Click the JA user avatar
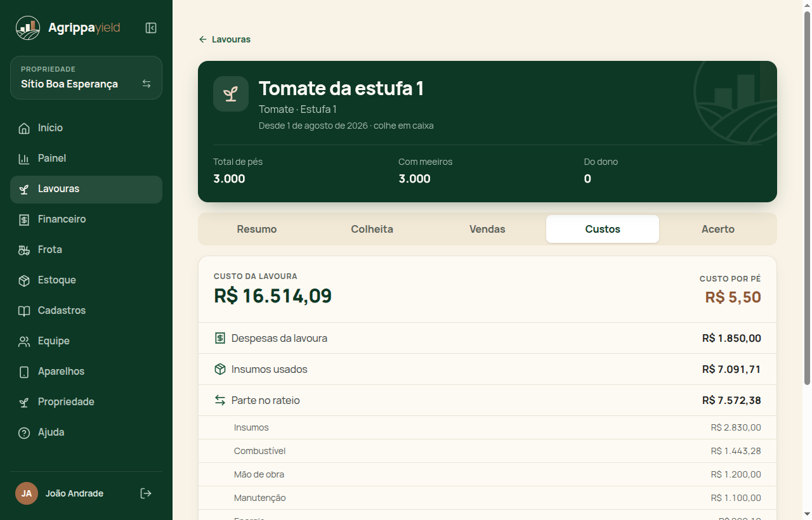The image size is (812, 520). (x=27, y=493)
